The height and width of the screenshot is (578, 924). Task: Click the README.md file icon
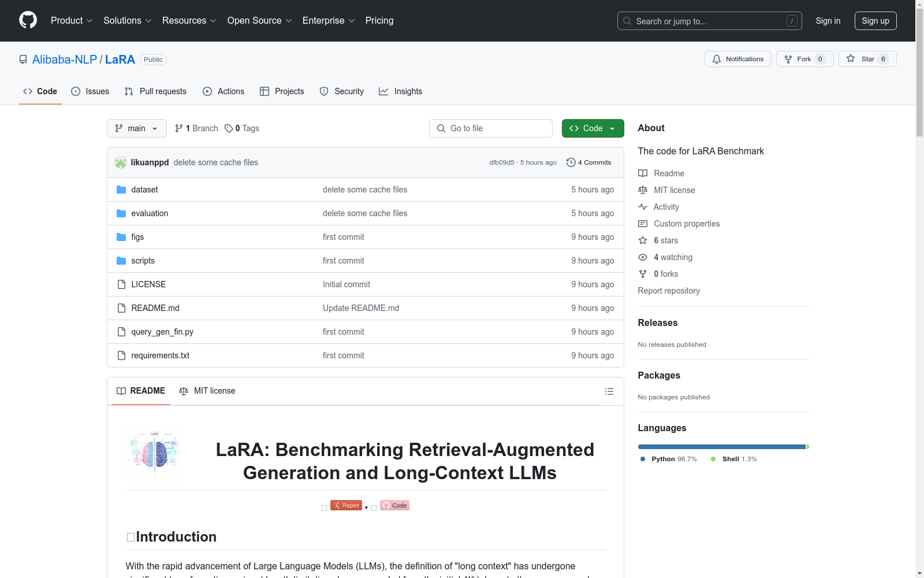pos(121,308)
